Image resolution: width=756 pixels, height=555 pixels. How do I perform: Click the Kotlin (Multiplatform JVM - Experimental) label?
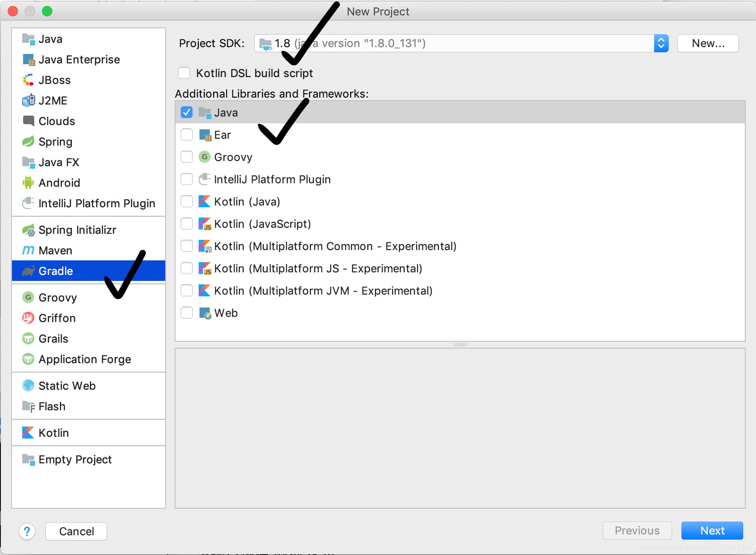(x=323, y=291)
